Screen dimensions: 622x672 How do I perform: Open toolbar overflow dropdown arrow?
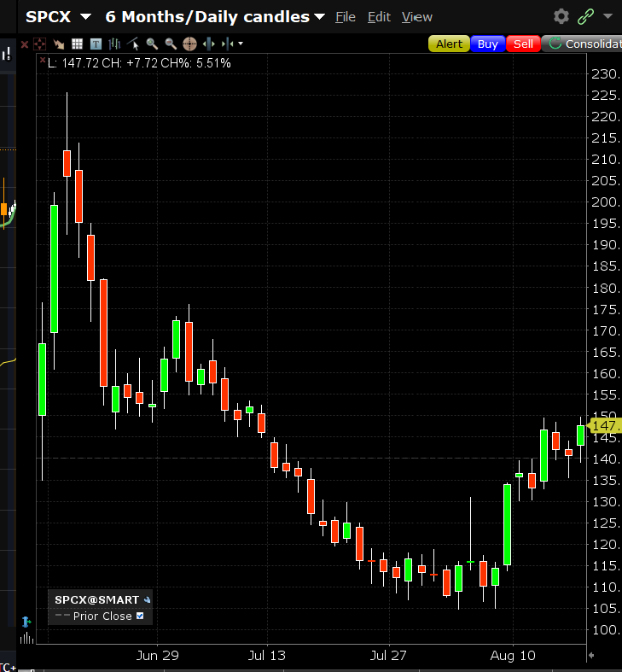tap(241, 44)
